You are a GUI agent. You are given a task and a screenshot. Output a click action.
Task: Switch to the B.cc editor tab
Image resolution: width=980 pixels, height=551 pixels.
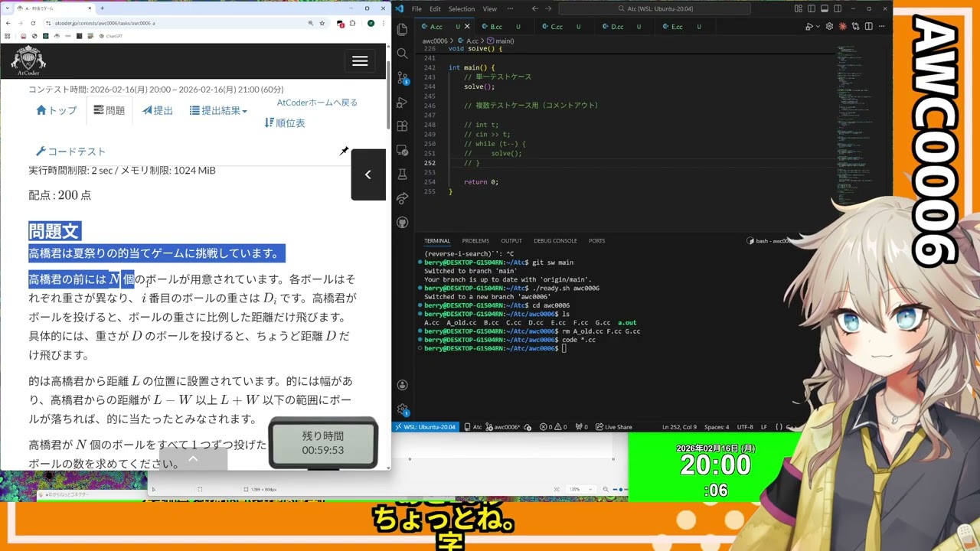point(505,26)
